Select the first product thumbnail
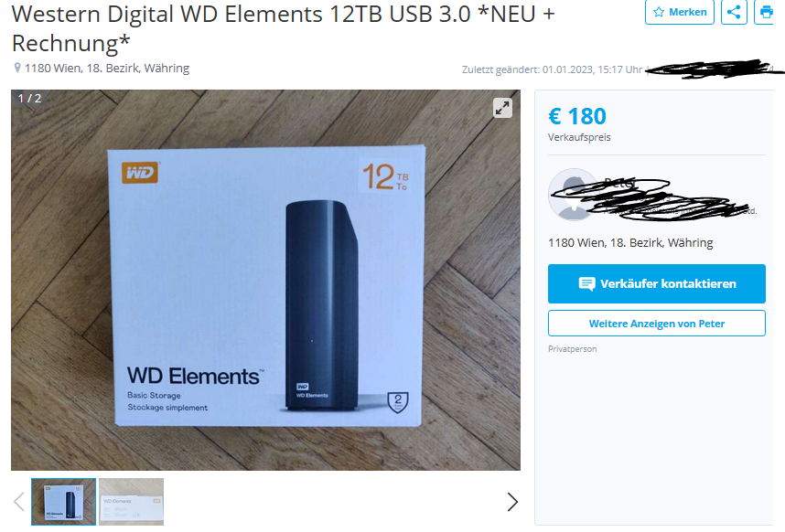Screen dimensions: 785x532 tap(63, 502)
